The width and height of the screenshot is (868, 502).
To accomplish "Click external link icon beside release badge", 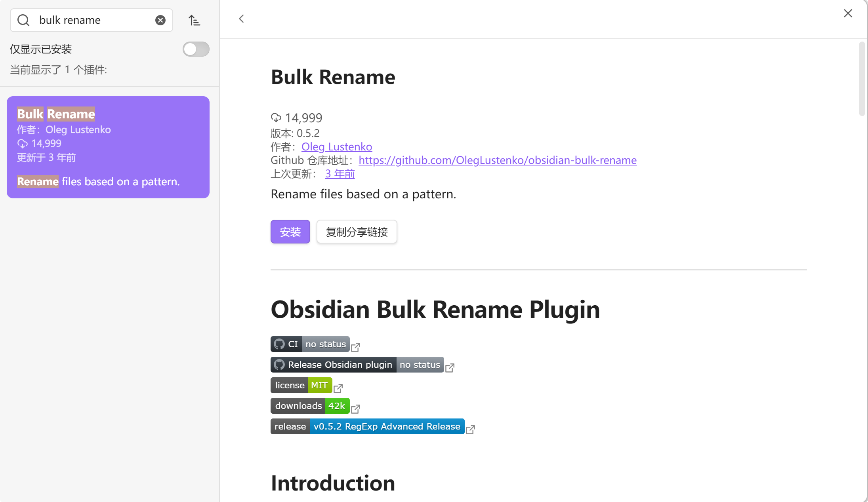I will [470, 430].
